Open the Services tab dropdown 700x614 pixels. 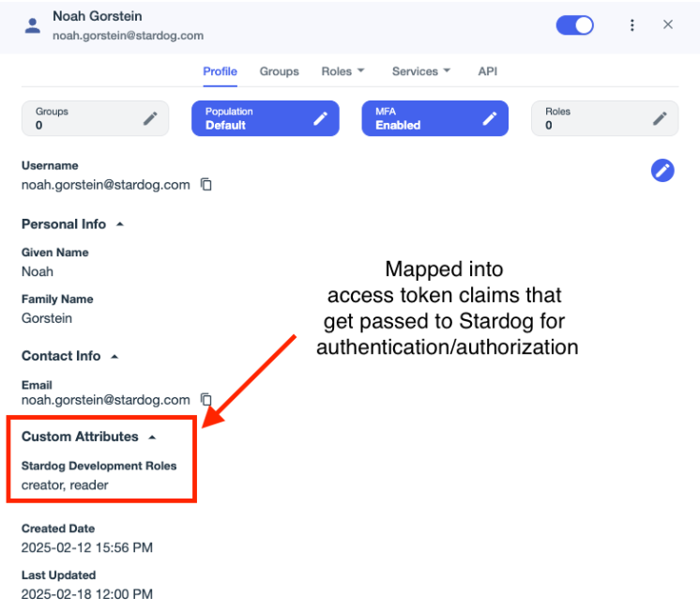tap(421, 71)
